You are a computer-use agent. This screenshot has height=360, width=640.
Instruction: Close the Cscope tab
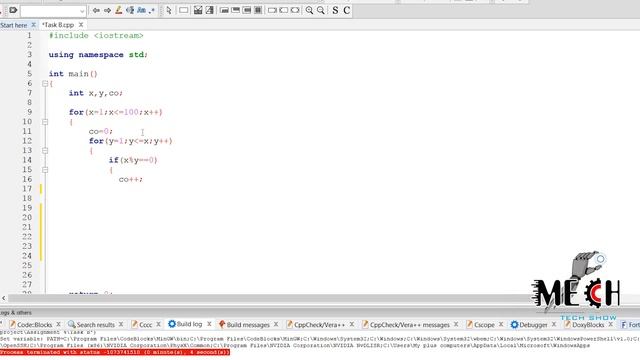(501, 324)
